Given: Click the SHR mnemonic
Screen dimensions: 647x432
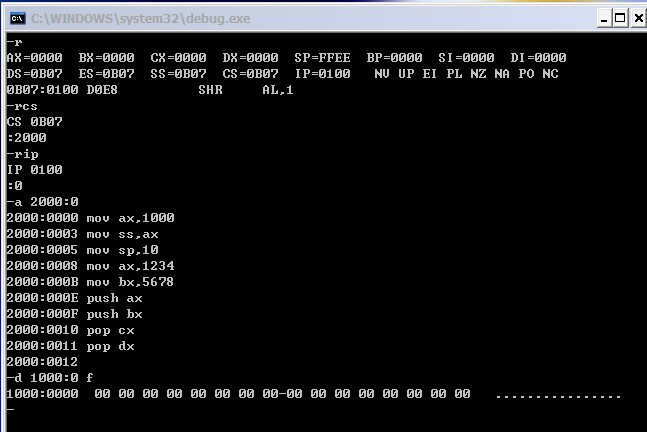Looking at the screenshot, I should [x=210, y=90].
